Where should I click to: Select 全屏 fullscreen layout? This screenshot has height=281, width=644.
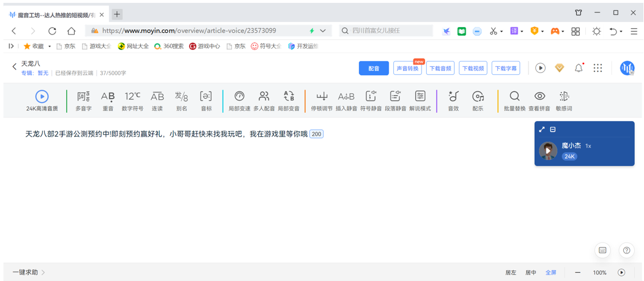coord(551,272)
